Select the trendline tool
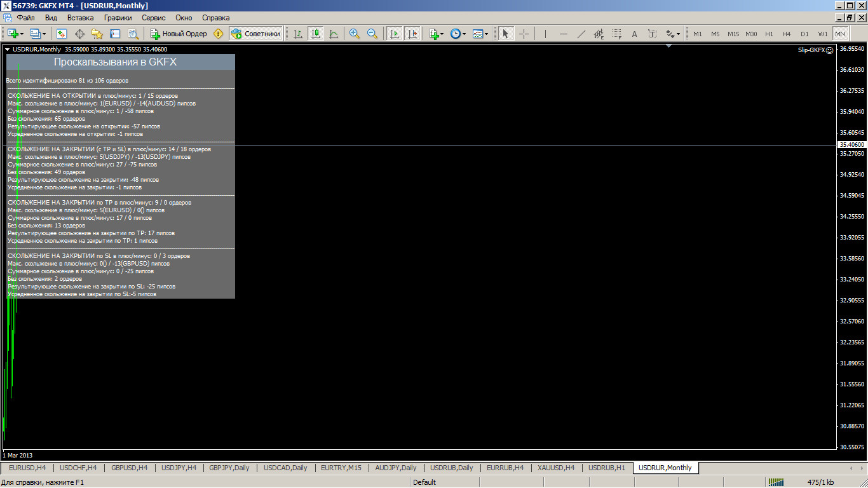 [581, 34]
